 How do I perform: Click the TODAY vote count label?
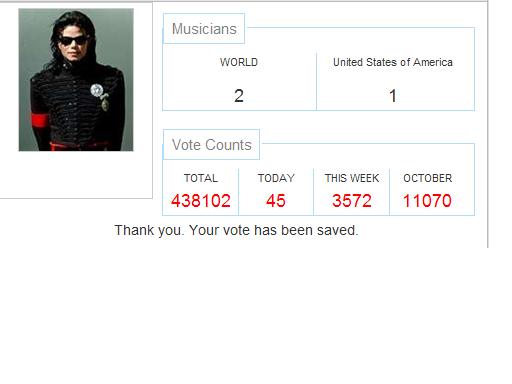coord(276,178)
